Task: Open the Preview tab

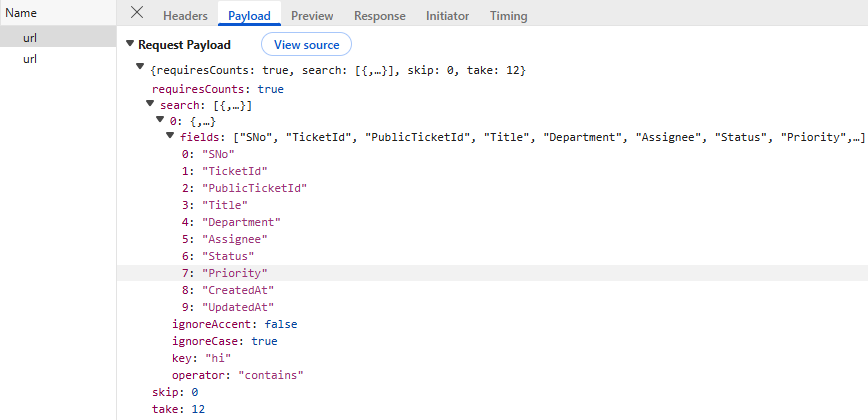Action: (x=312, y=16)
